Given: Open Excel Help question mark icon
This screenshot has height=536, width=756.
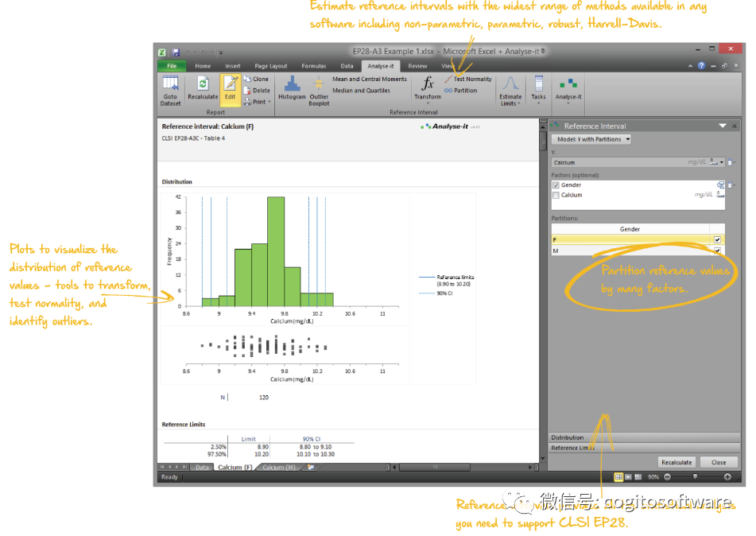Looking at the screenshot, I should point(701,66).
